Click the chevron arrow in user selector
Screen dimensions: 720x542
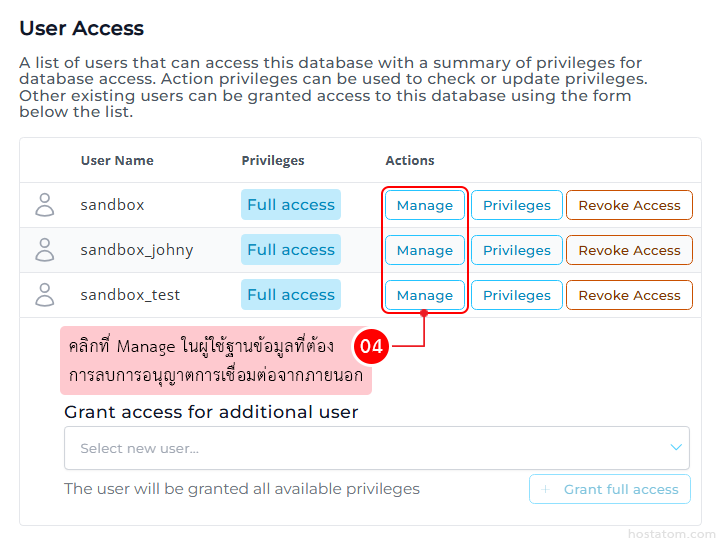pyautogui.click(x=676, y=448)
